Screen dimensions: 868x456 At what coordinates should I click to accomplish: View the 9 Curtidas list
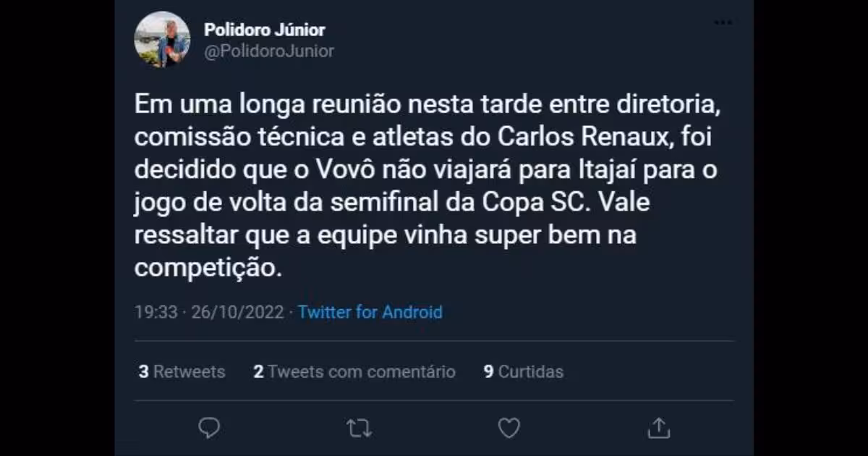pos(524,372)
